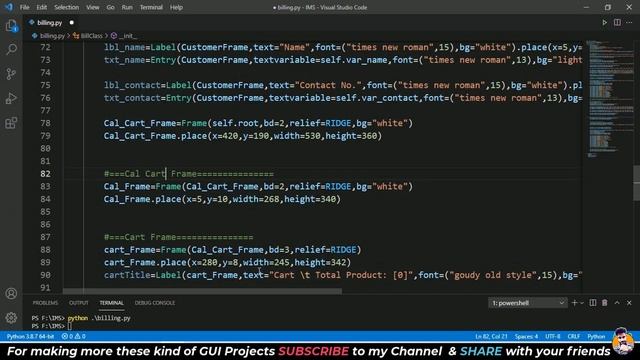This screenshot has width=640, height=360.
Task: Open the View menu
Action: click(x=93, y=7)
